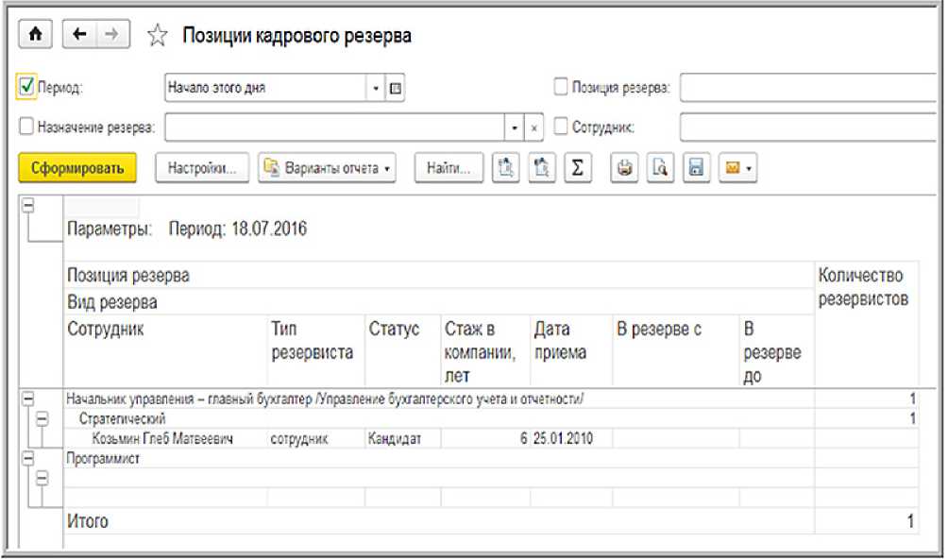Click the Позиция резерва header row in table
Image resolution: width=948 pixels, height=560 pixels.
click(x=439, y=275)
